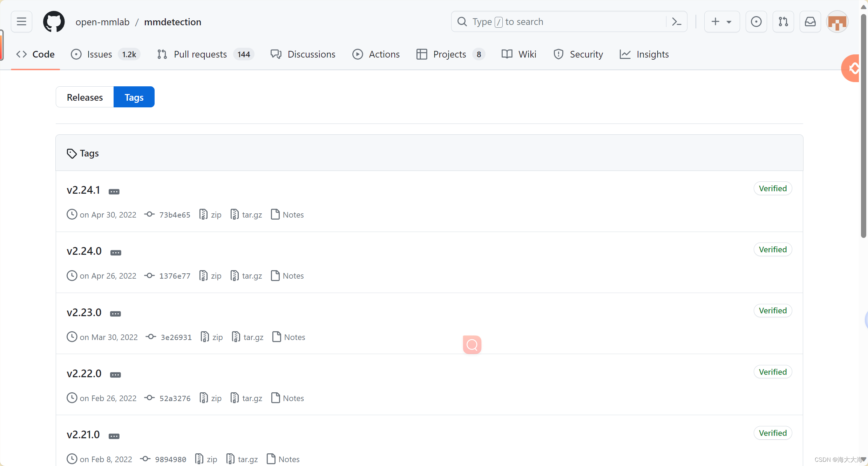Expand v2.22.0 tag message ellipsis
The width and height of the screenshot is (868, 466).
click(x=115, y=375)
